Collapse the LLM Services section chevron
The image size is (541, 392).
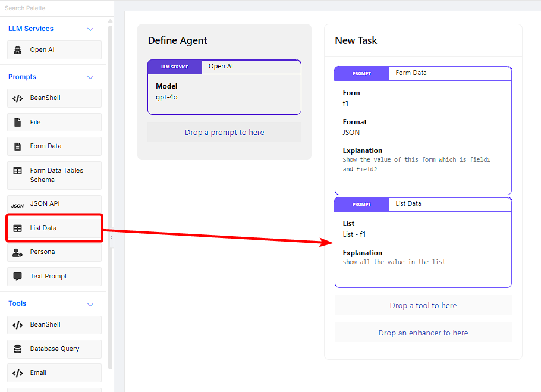[x=90, y=29]
